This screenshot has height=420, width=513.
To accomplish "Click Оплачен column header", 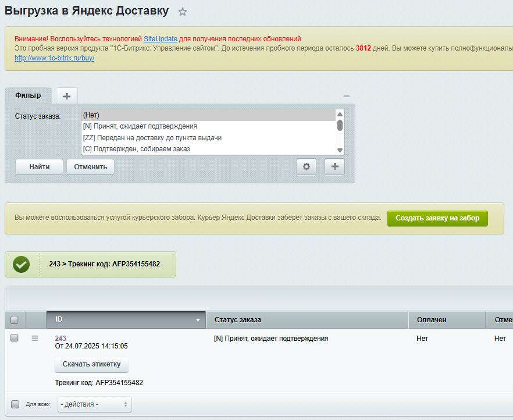I will (x=447, y=319).
